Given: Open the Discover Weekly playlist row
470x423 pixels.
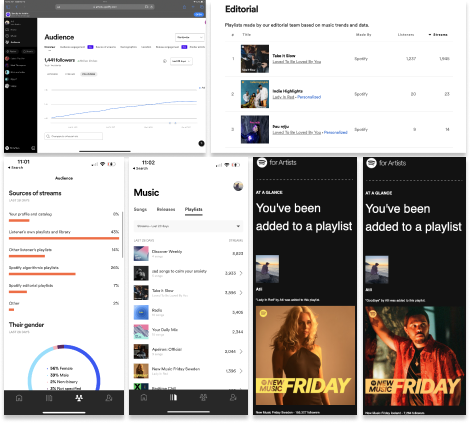Looking at the screenshot, I should 188,254.
